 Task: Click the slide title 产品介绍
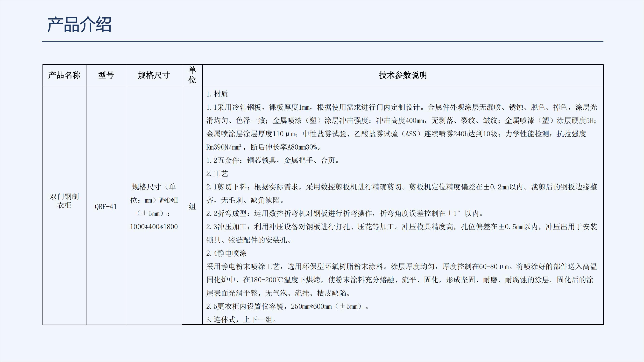click(x=80, y=24)
